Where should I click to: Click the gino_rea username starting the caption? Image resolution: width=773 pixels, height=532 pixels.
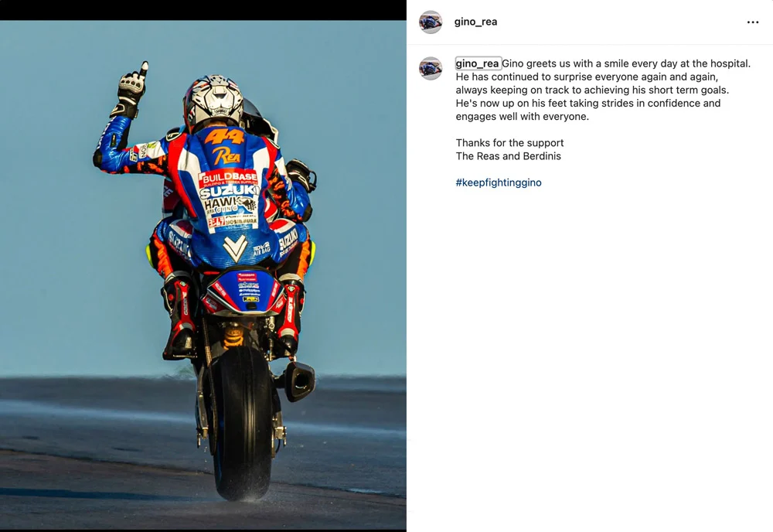click(477, 63)
